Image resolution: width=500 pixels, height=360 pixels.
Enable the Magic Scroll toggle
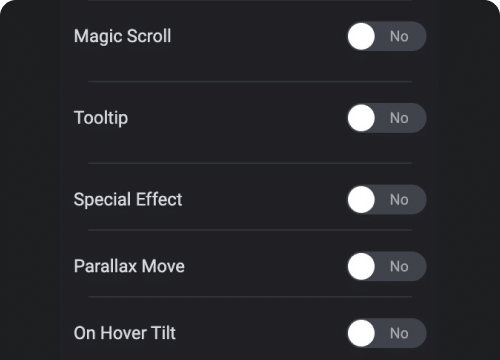[387, 36]
